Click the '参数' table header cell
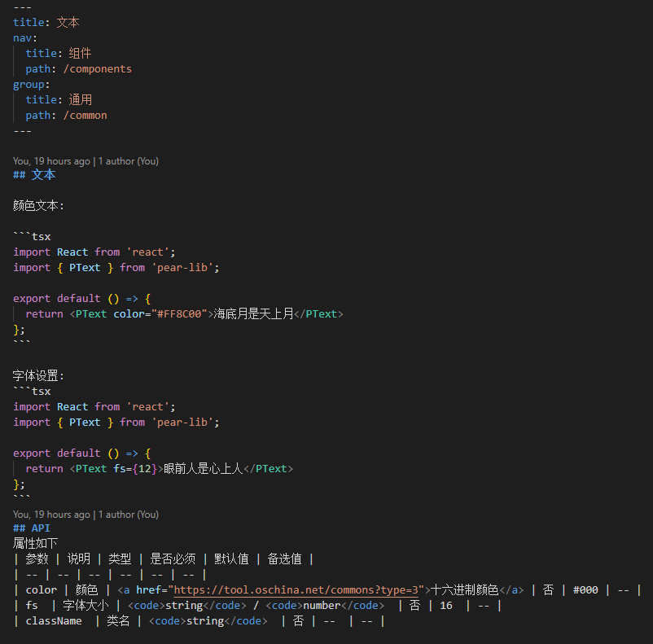 (x=37, y=559)
